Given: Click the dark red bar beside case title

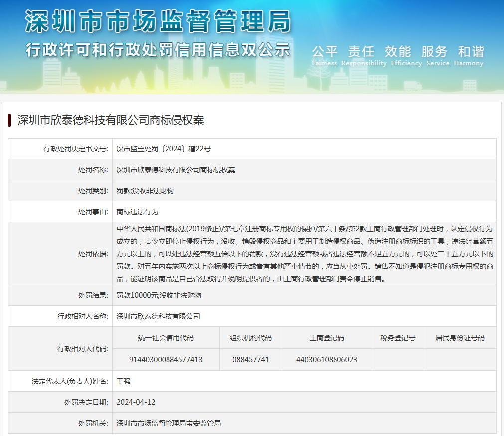Looking at the screenshot, I should 9,120.
